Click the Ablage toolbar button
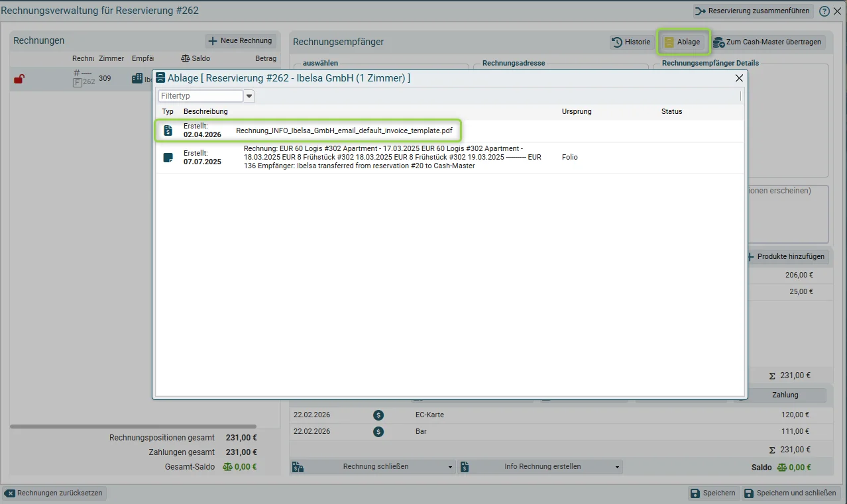The image size is (847, 504). click(x=683, y=42)
